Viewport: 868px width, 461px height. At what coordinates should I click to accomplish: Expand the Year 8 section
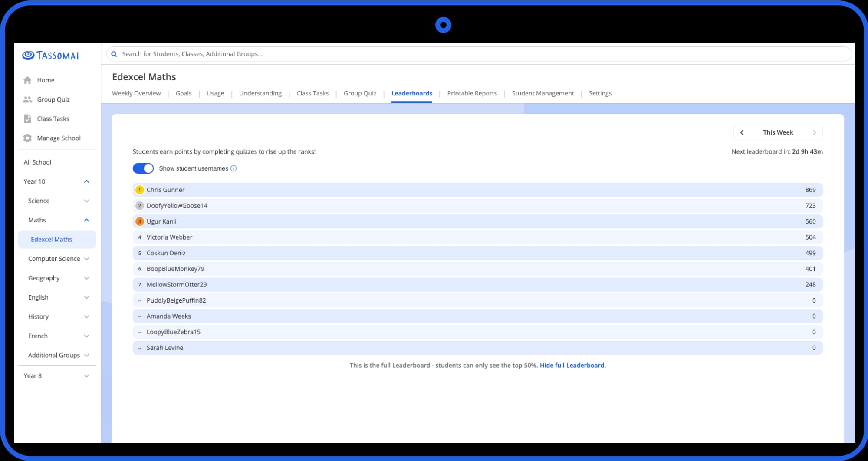86,376
